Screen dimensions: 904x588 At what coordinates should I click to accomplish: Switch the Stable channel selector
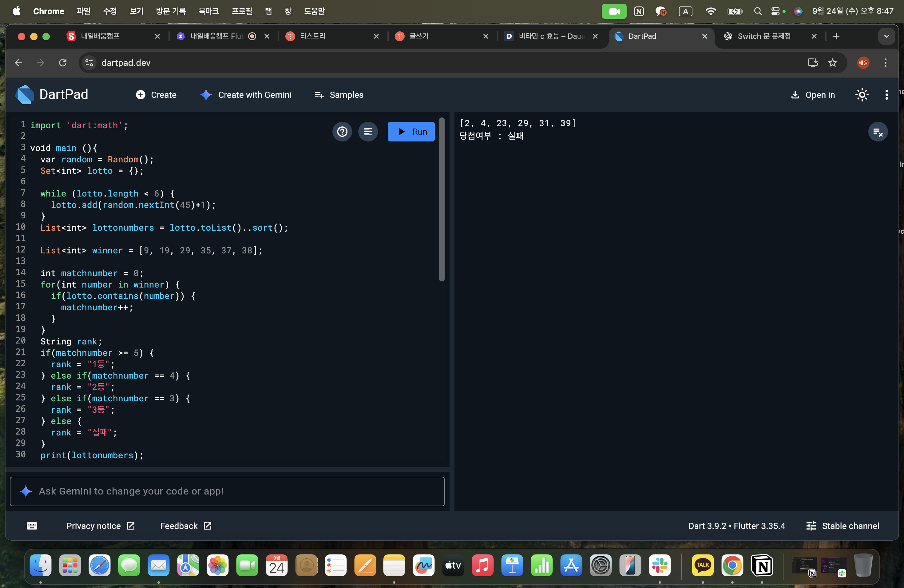pyautogui.click(x=843, y=526)
